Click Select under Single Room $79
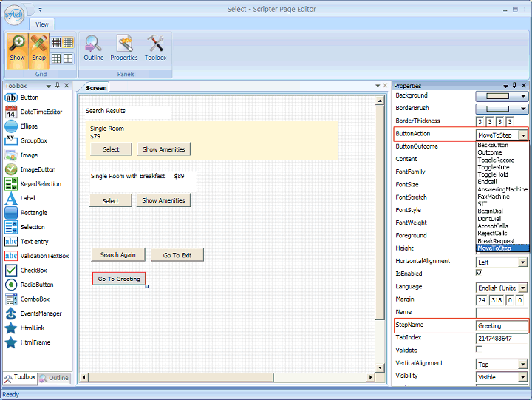Viewport: 532px width, 400px height. 111,149
